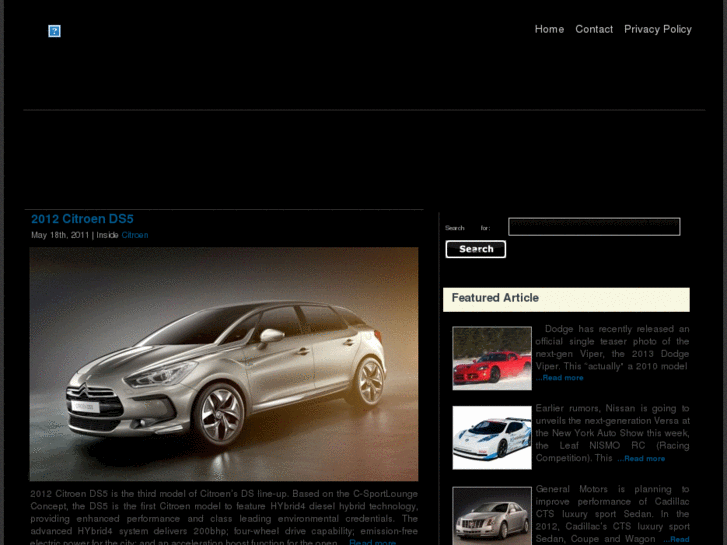
Task: Focus the Search for input field
Action: [594, 227]
